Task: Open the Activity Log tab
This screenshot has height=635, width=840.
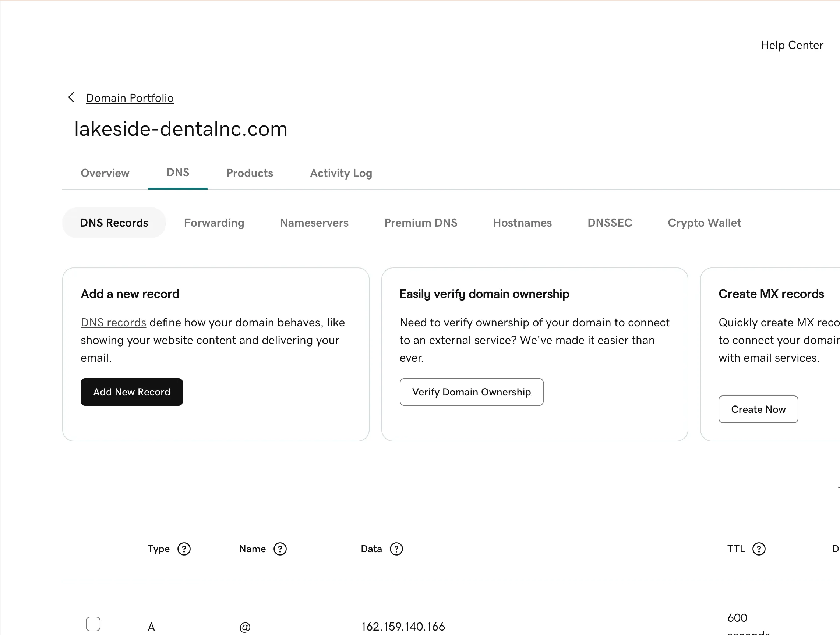Action: 340,173
